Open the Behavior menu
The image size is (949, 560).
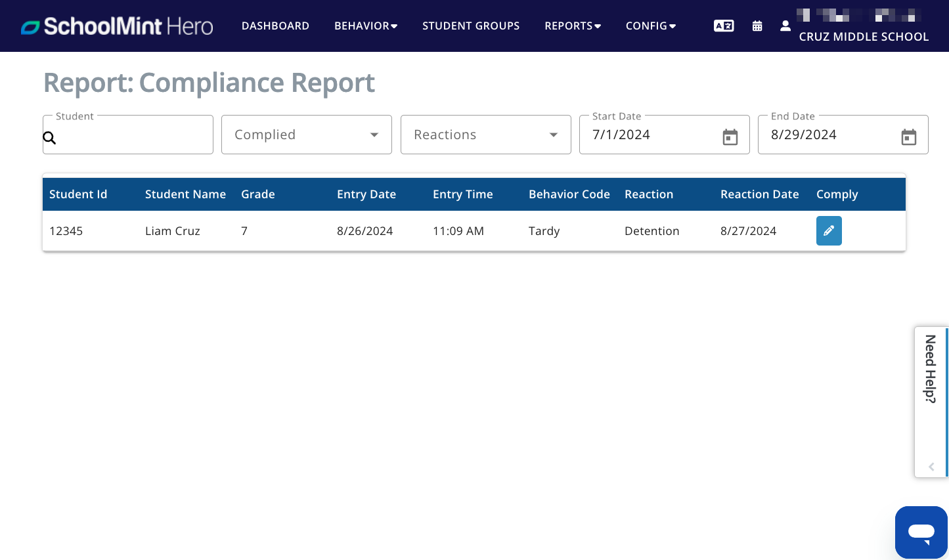pyautogui.click(x=366, y=26)
